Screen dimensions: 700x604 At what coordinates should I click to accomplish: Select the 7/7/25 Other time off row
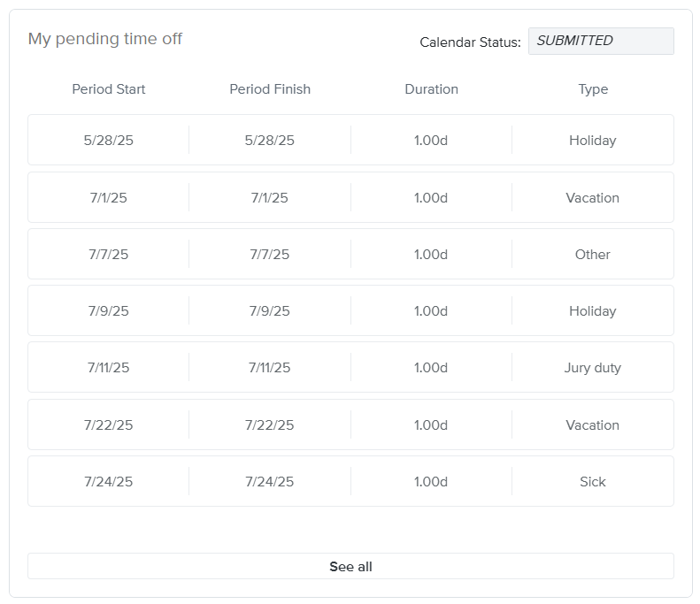tap(350, 255)
